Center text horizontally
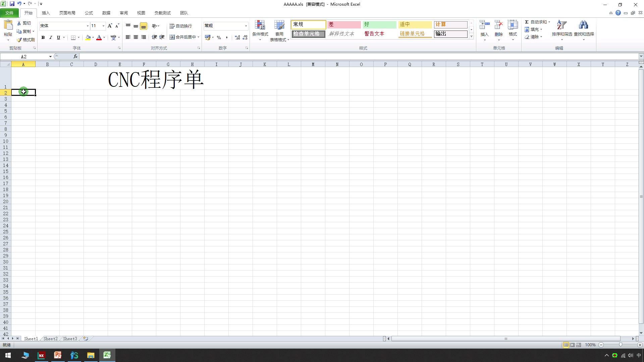The image size is (644, 362). point(136,37)
